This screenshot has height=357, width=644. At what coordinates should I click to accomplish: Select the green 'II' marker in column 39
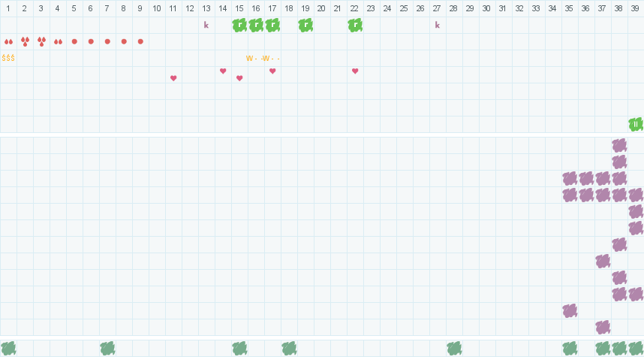click(636, 124)
